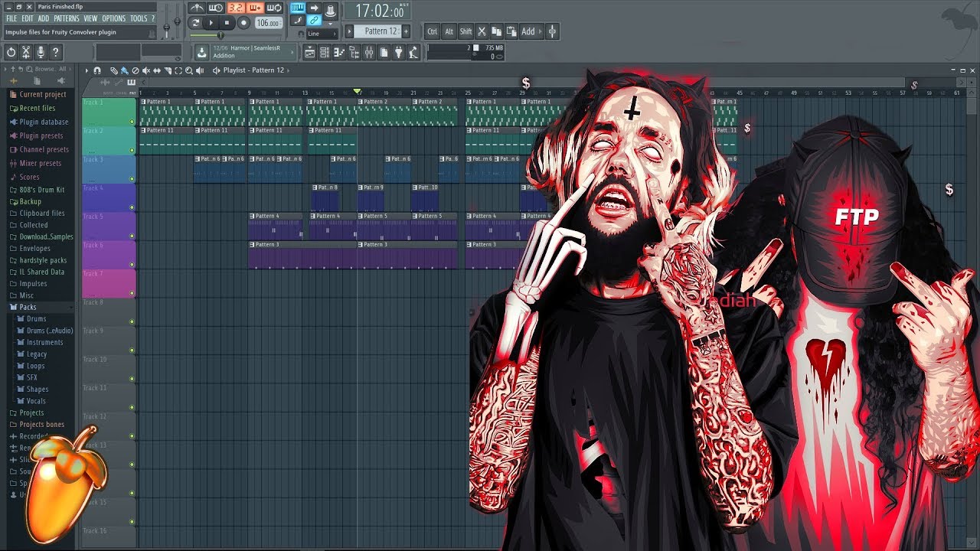The width and height of the screenshot is (980, 551).
Task: Open the ADD menu
Action: click(44, 18)
